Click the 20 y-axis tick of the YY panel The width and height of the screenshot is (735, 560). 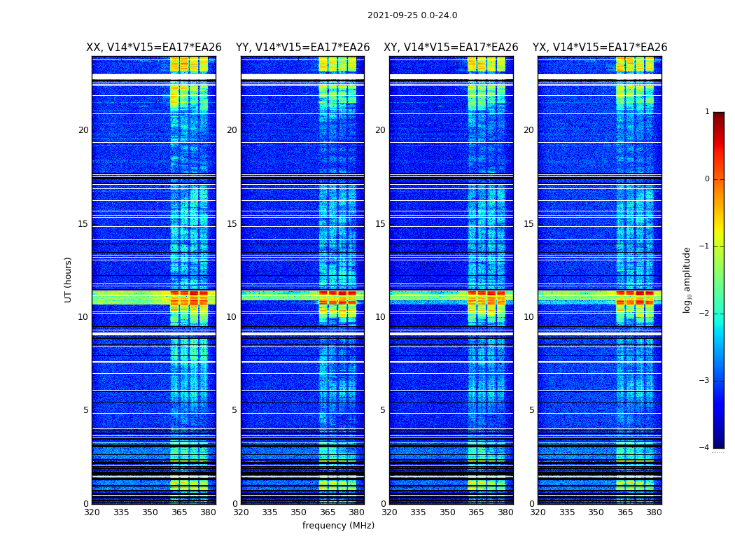point(232,130)
